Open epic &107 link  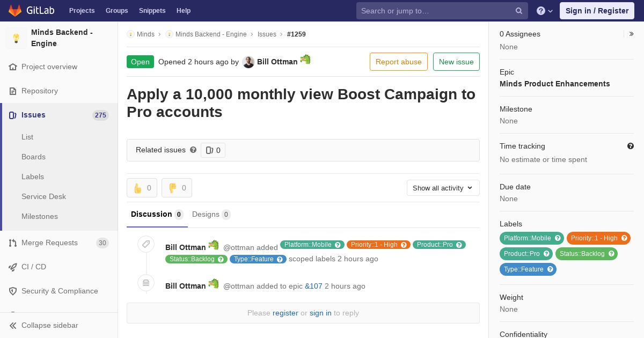(313, 286)
